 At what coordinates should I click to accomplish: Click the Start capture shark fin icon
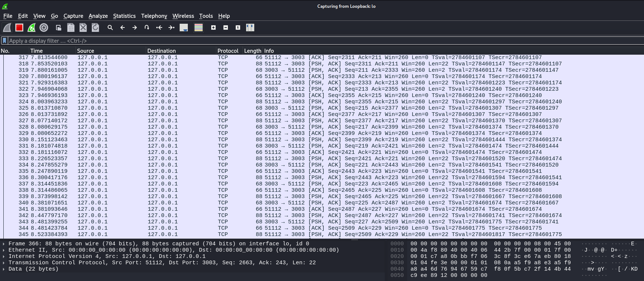tap(7, 28)
